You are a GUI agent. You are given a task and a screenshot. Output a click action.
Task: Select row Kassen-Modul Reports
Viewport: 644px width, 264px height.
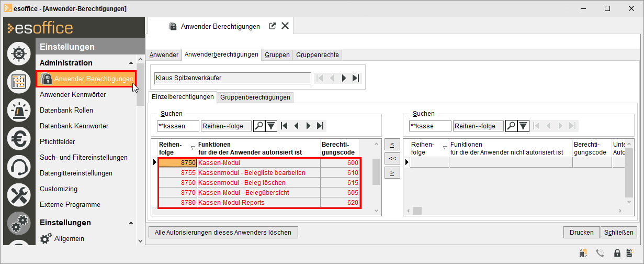click(x=259, y=203)
